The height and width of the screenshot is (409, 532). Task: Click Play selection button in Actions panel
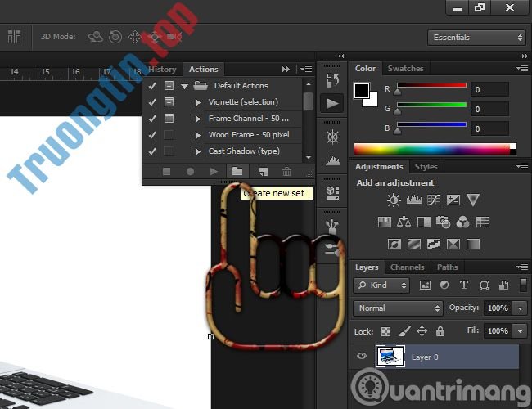[x=214, y=172]
